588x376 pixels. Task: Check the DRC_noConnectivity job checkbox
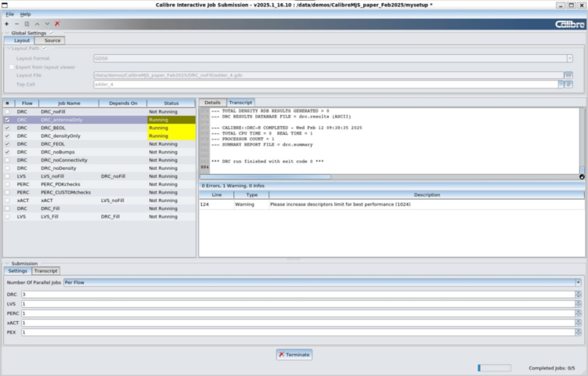click(x=7, y=161)
